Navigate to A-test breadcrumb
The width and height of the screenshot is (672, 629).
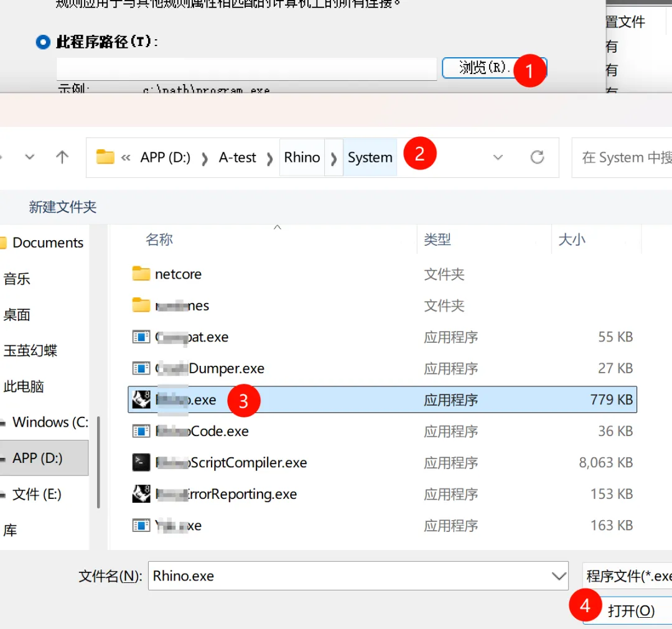[x=238, y=157]
